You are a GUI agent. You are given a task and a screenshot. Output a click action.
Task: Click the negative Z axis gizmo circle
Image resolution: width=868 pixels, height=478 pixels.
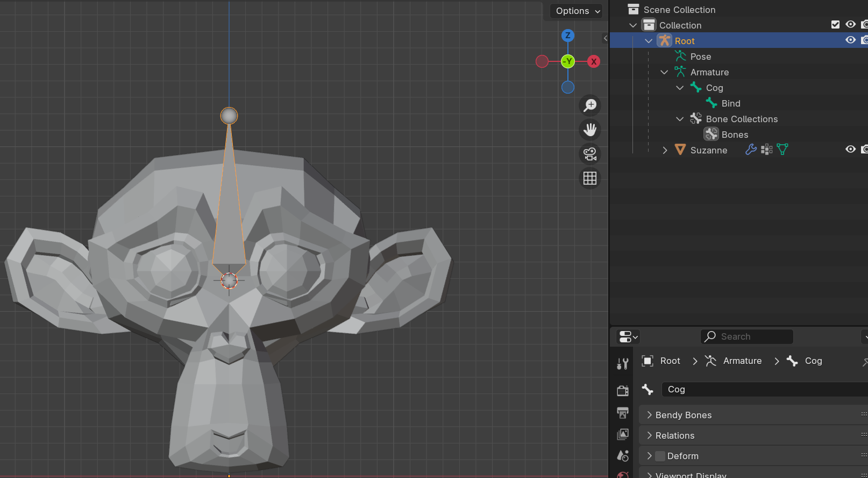568,87
